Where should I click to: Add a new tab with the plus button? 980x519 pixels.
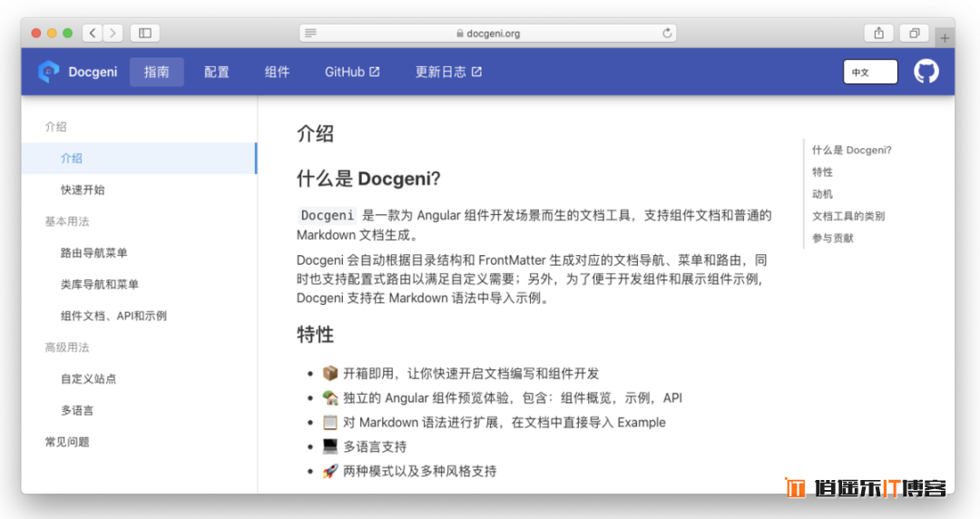pyautogui.click(x=945, y=38)
